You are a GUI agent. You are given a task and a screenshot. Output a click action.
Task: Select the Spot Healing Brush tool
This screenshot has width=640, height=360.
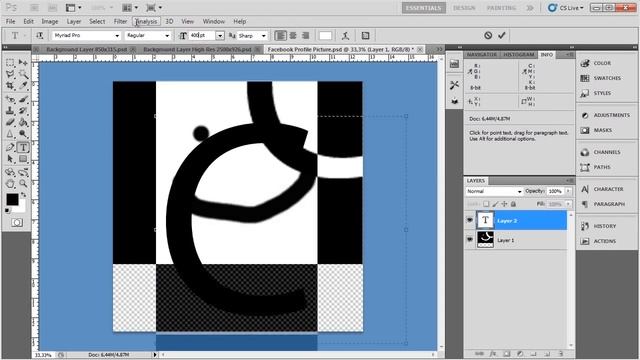[x=10, y=99]
